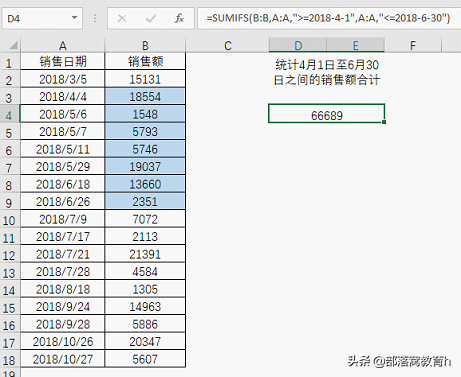The image size is (461, 377).
Task: Click the sales value 1305
Action: [x=145, y=289]
